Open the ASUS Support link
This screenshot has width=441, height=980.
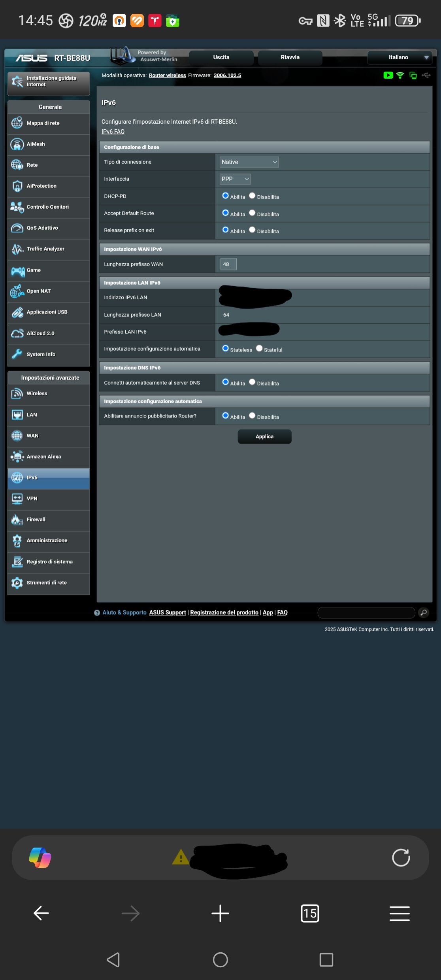click(168, 612)
